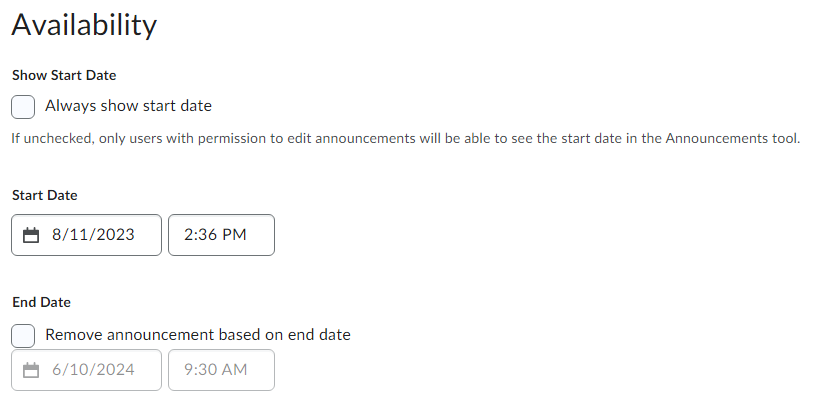Click the Availability heading
Viewport: 822px width, 405px height.
click(84, 25)
